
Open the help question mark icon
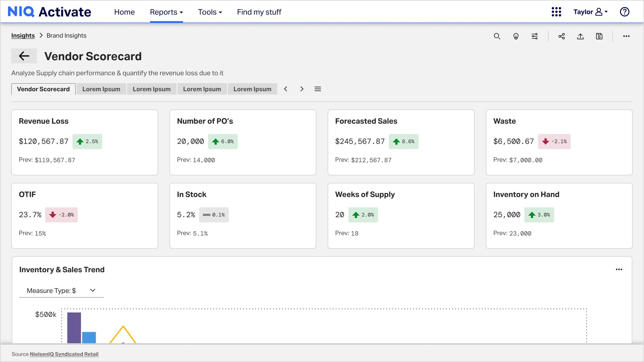click(x=624, y=12)
